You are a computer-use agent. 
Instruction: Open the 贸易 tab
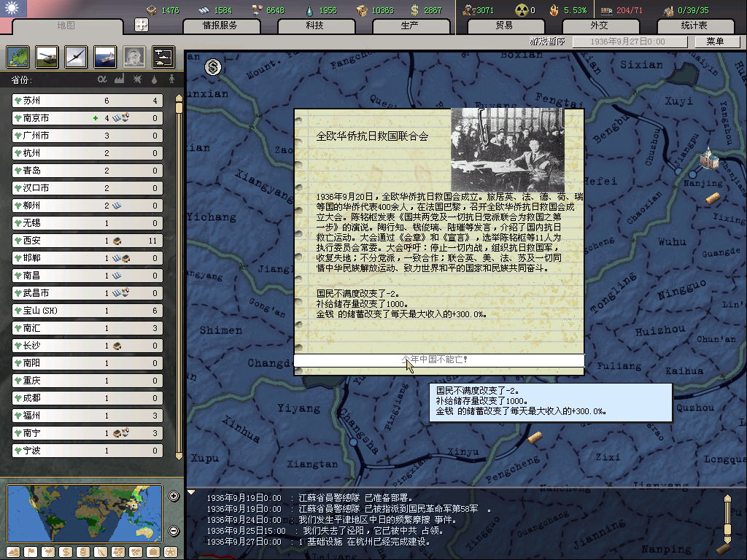(x=505, y=26)
